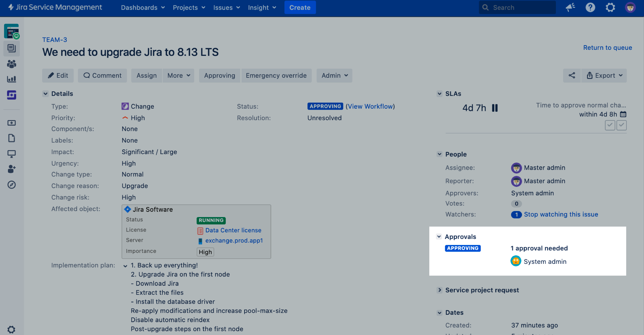Click the APPROVING status lozenge in Details
Image resolution: width=644 pixels, height=335 pixels.
(325, 106)
